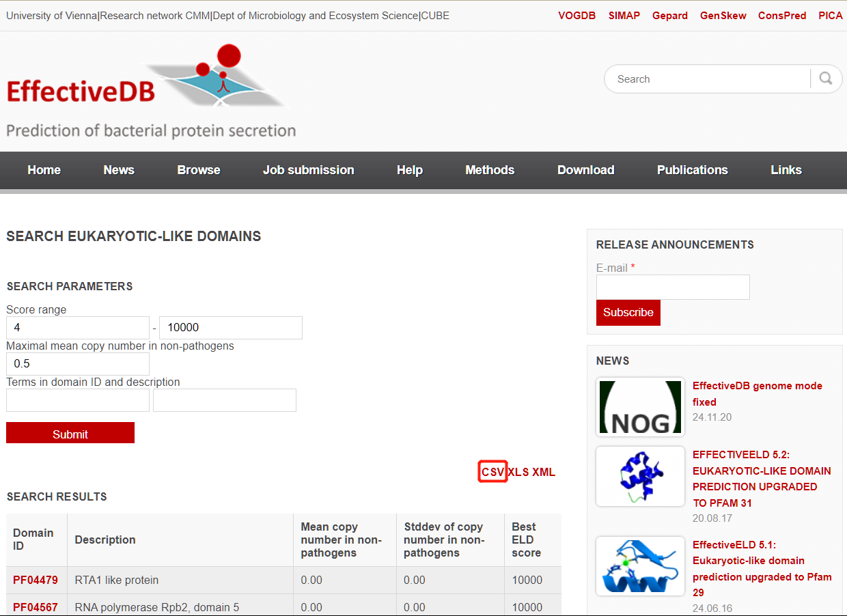Viewport: 847px width, 616px height.
Task: Export results as XLS
Action: (518, 472)
